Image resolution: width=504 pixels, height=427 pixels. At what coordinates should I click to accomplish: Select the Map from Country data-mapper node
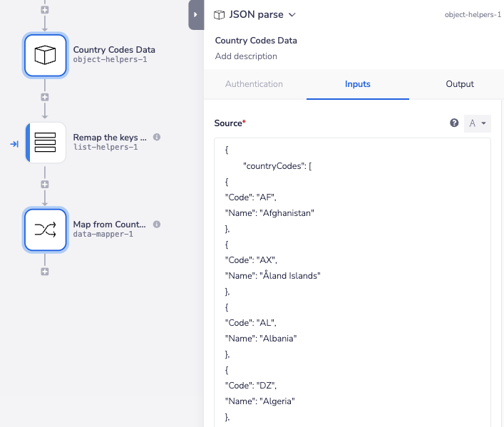(x=46, y=230)
